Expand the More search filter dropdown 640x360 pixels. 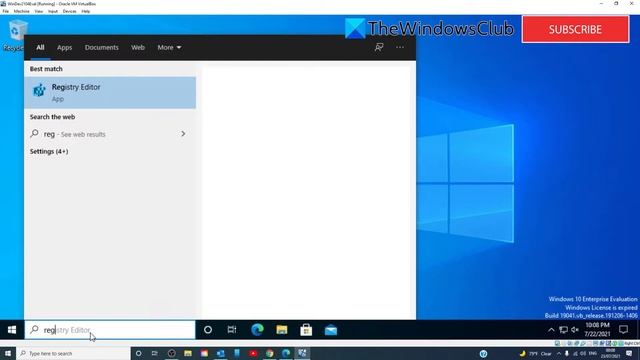(169, 47)
